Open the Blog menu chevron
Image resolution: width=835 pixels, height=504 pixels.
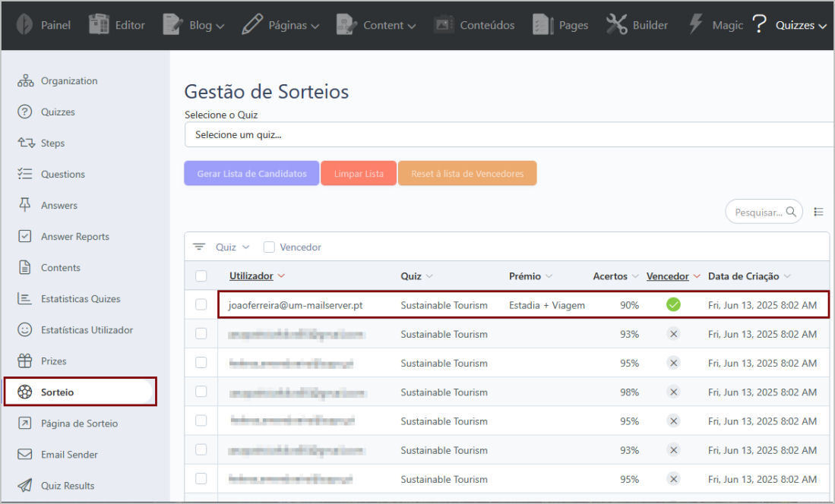pyautogui.click(x=220, y=26)
